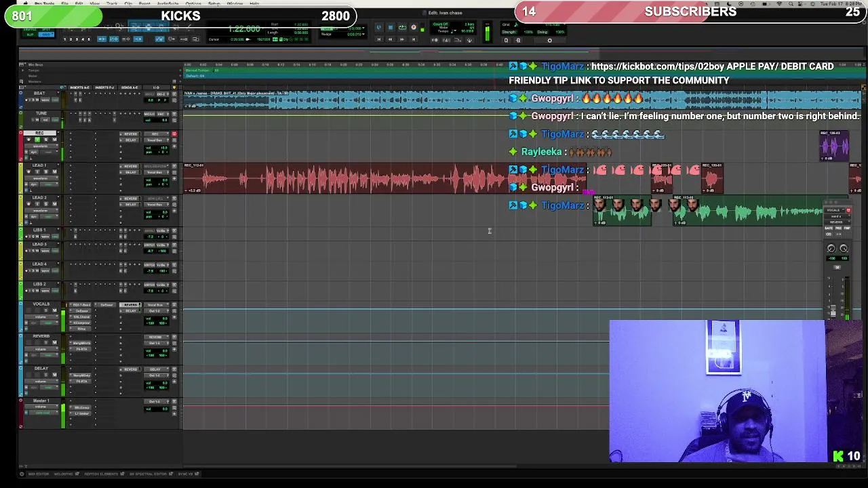Screen dimensions: 868x488
Task: Mute the LISS 1 track
Action: 37,237
